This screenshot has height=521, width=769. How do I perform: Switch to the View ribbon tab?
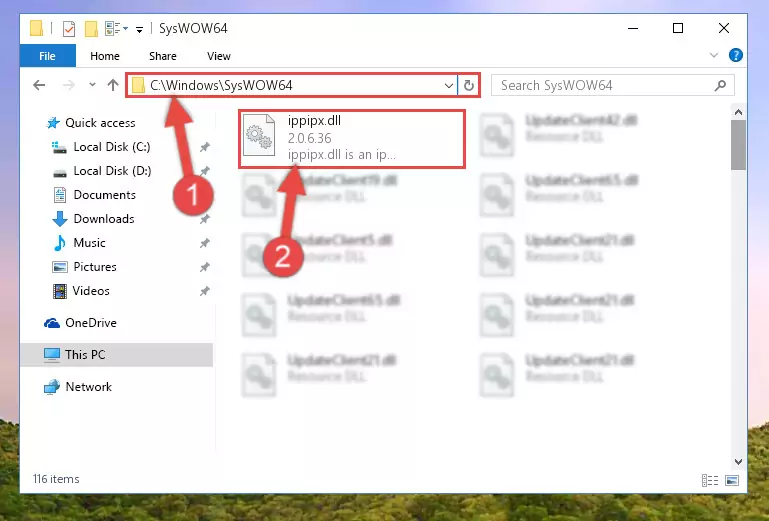point(219,56)
